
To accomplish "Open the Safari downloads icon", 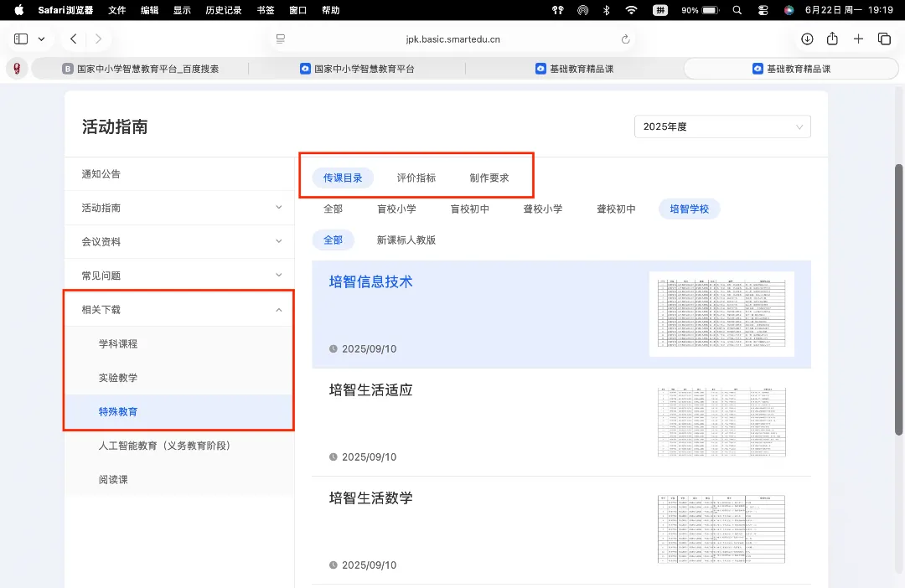I will (807, 39).
